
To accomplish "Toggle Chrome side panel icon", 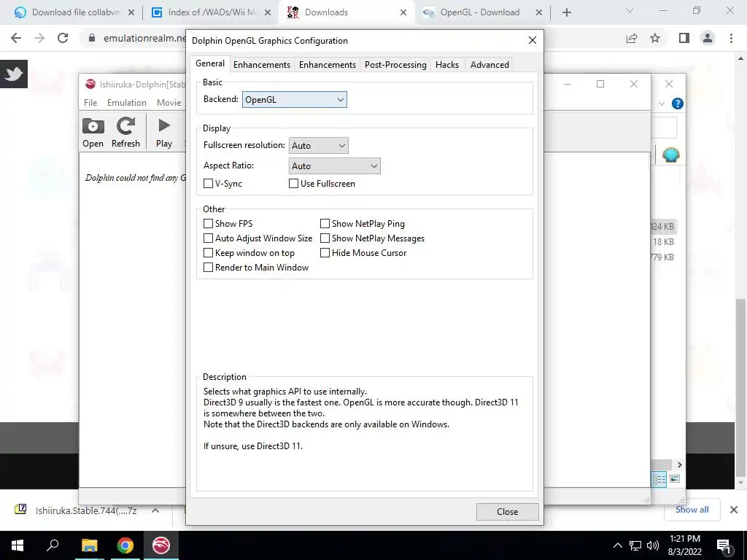I will 684,38.
